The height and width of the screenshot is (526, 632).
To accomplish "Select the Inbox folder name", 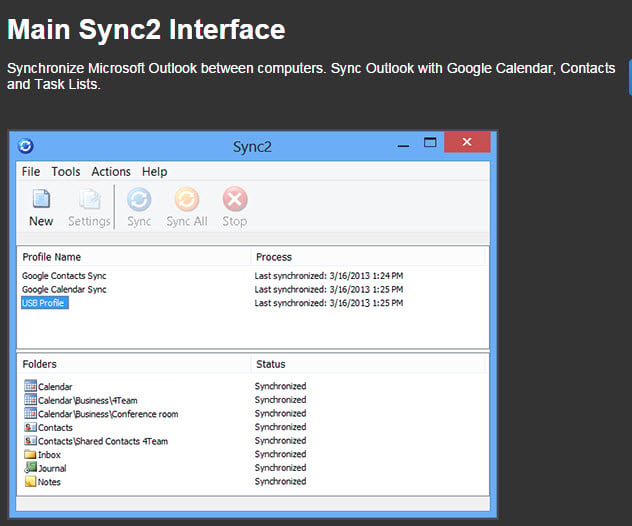I will tap(49, 455).
